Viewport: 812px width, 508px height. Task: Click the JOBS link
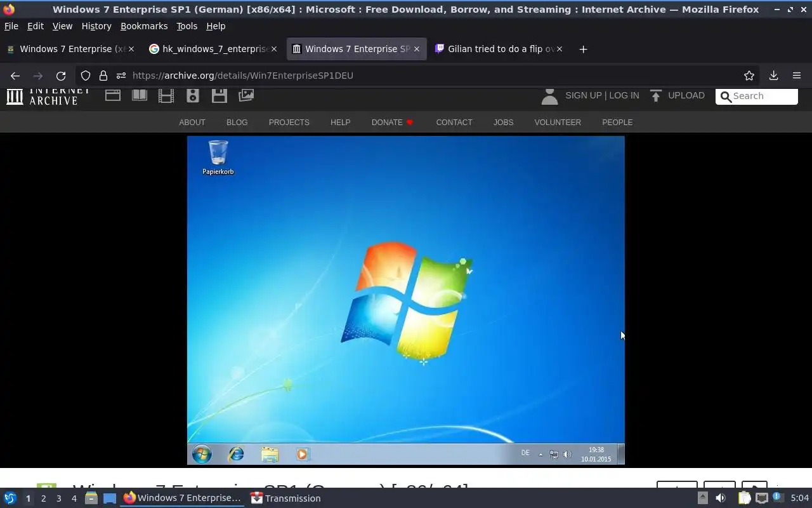(x=504, y=122)
